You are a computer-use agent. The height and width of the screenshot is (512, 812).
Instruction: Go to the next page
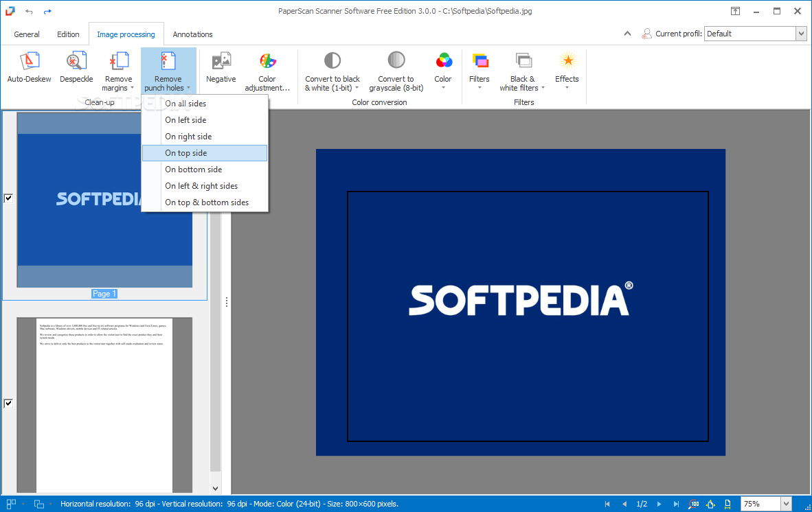pyautogui.click(x=659, y=504)
